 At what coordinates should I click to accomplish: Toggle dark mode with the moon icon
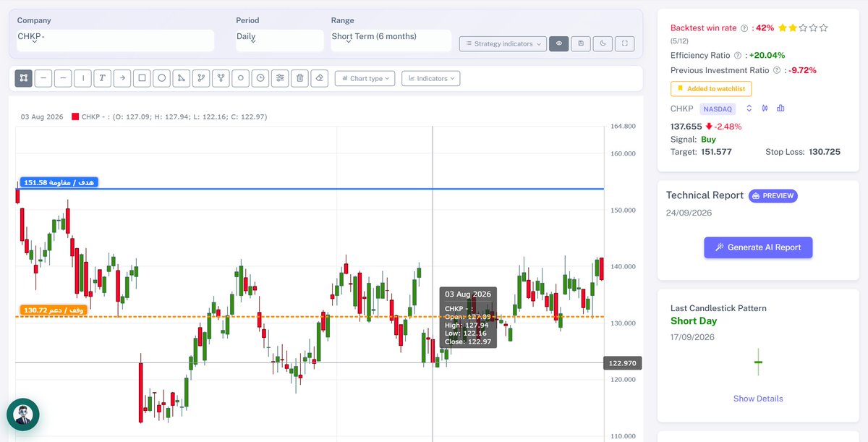603,43
